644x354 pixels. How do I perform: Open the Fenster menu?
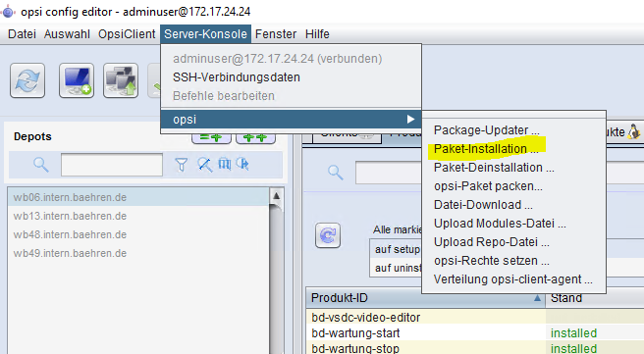coord(276,34)
